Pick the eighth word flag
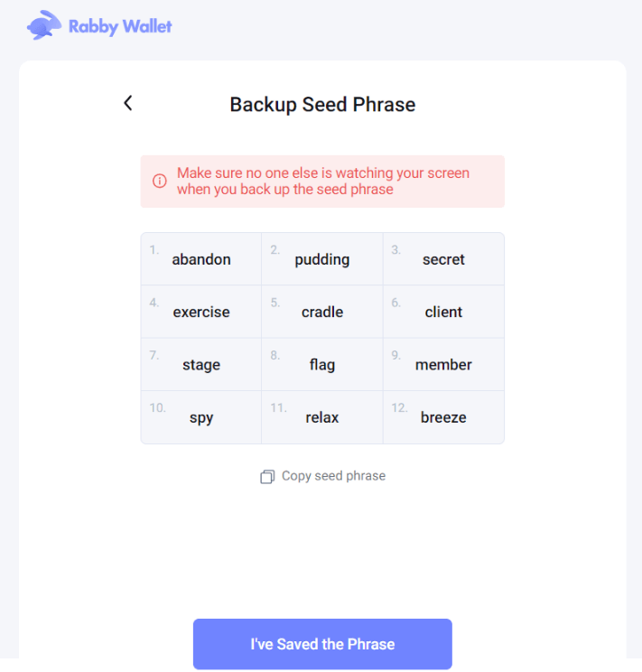 tap(322, 365)
